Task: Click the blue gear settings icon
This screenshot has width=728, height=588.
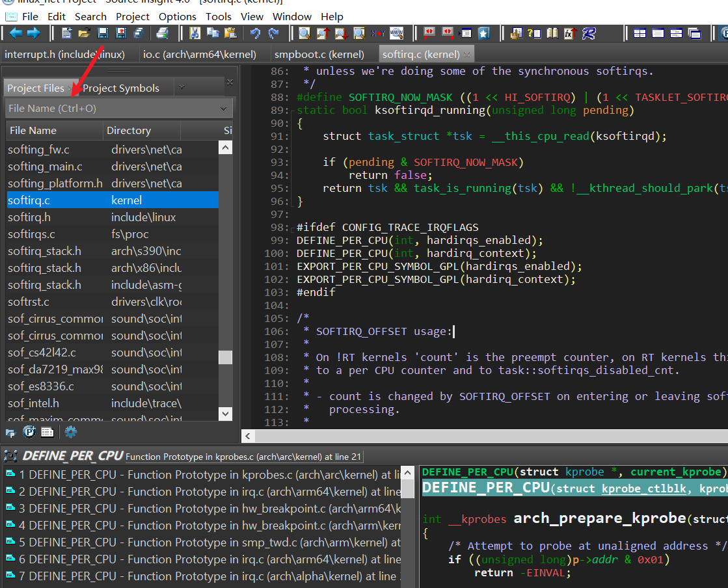Action: [x=70, y=432]
